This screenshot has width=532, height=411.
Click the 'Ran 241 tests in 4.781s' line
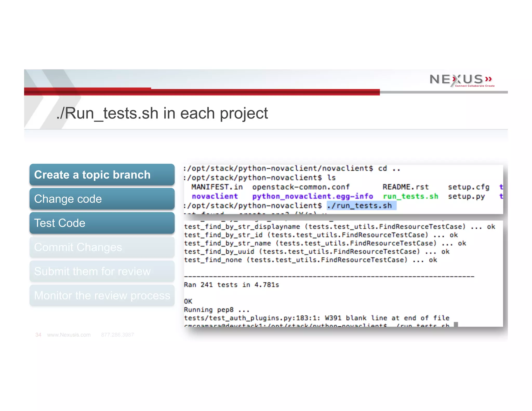pos(231,285)
